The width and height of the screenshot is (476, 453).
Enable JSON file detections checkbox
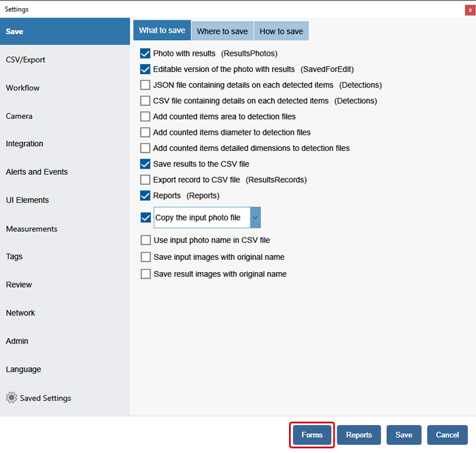(x=145, y=85)
